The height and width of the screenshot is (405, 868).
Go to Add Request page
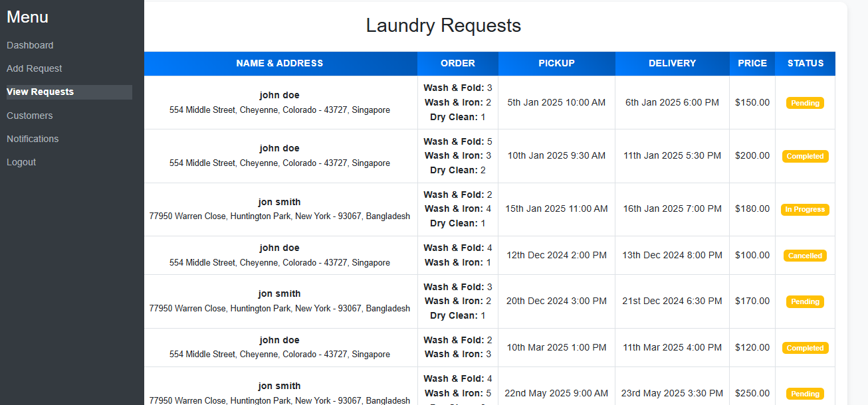coord(35,68)
